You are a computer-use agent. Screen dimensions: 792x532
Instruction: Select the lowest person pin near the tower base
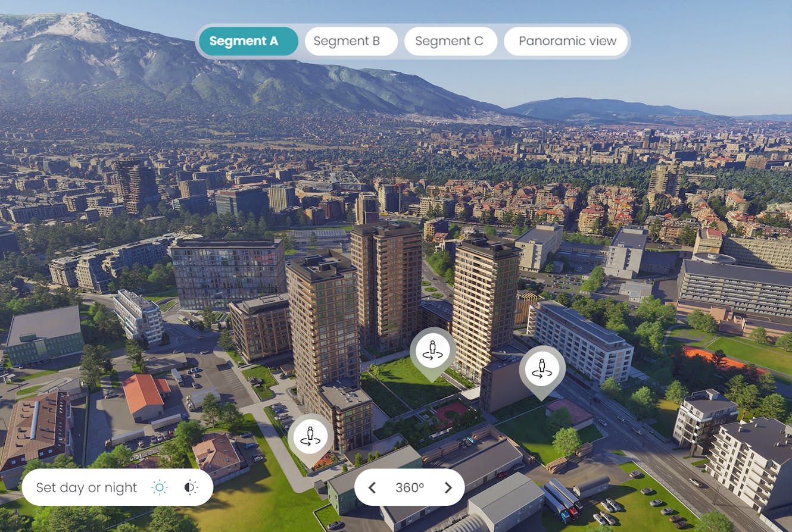310,436
